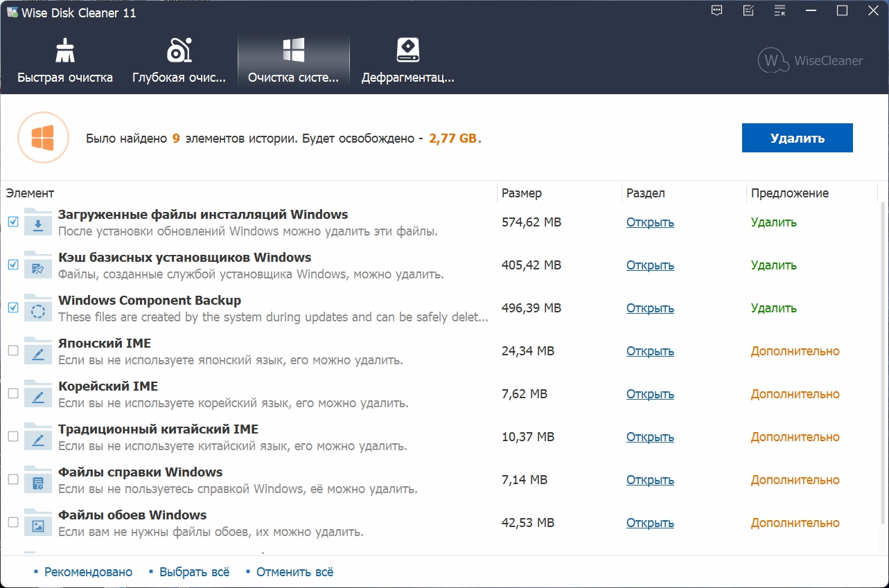This screenshot has height=588, width=889.
Task: Click the Загруженные файлы download folder icon
Action: pyautogui.click(x=38, y=222)
